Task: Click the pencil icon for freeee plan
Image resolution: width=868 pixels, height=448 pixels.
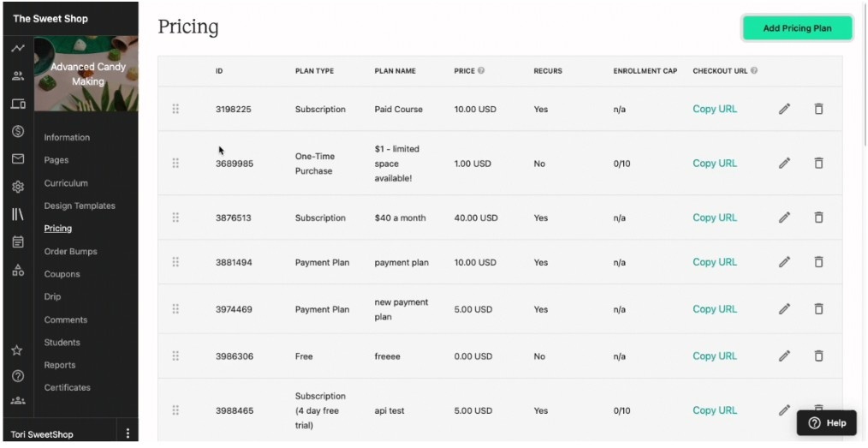Action: [x=784, y=356]
